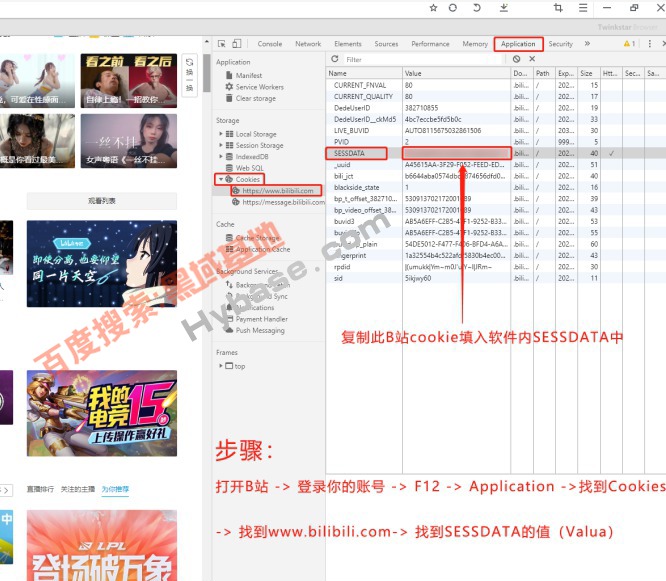Select the bili_jct cookie row

pos(496,176)
